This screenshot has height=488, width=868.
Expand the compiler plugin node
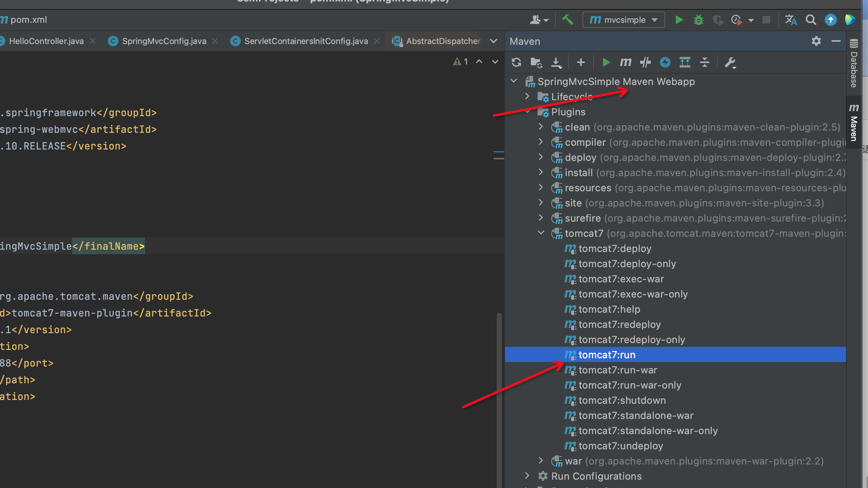pyautogui.click(x=541, y=142)
